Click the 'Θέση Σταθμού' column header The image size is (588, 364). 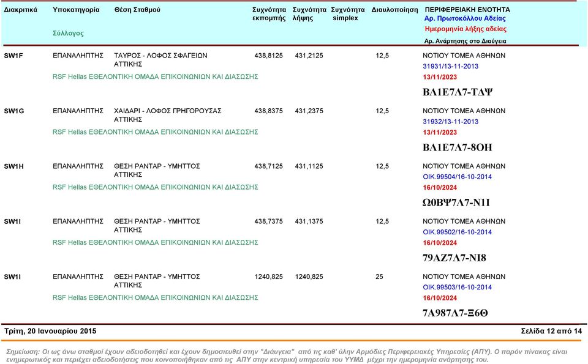[137, 10]
